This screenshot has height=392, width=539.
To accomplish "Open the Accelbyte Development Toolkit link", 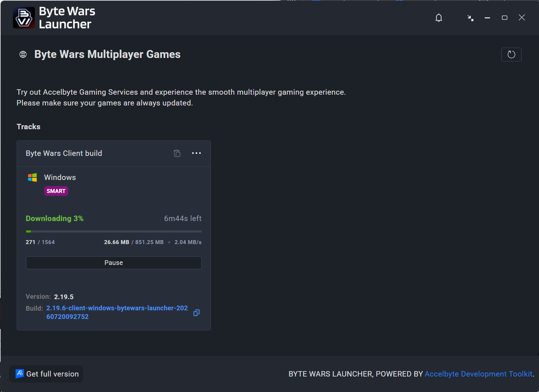I will click(x=479, y=374).
